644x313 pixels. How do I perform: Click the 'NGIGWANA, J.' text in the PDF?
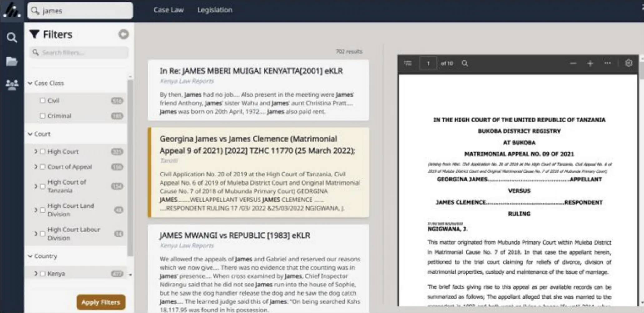(x=448, y=229)
